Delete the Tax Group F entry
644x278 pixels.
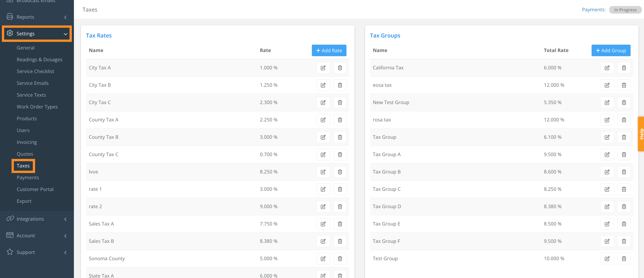tap(624, 241)
